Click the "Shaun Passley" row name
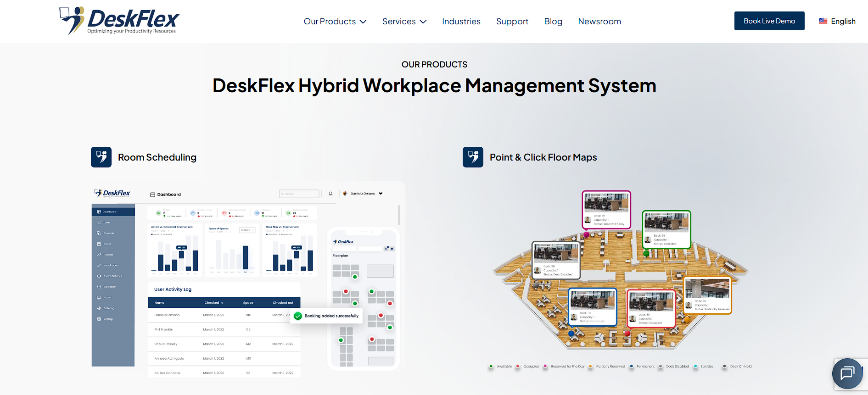The height and width of the screenshot is (395, 868). (166, 344)
